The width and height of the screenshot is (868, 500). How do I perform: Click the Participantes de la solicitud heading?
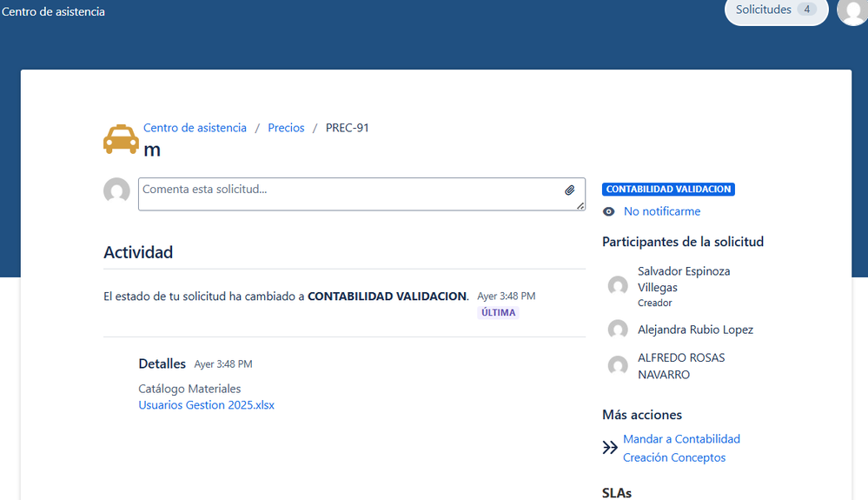pos(683,242)
